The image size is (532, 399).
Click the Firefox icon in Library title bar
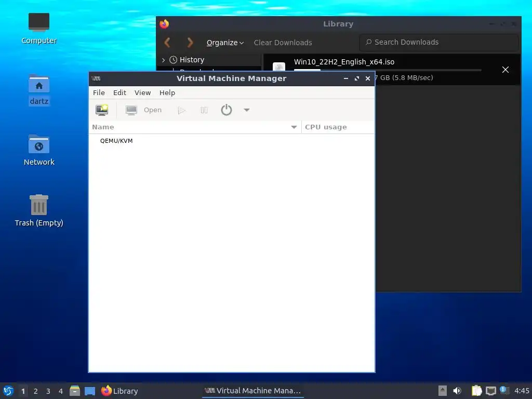[x=164, y=24]
